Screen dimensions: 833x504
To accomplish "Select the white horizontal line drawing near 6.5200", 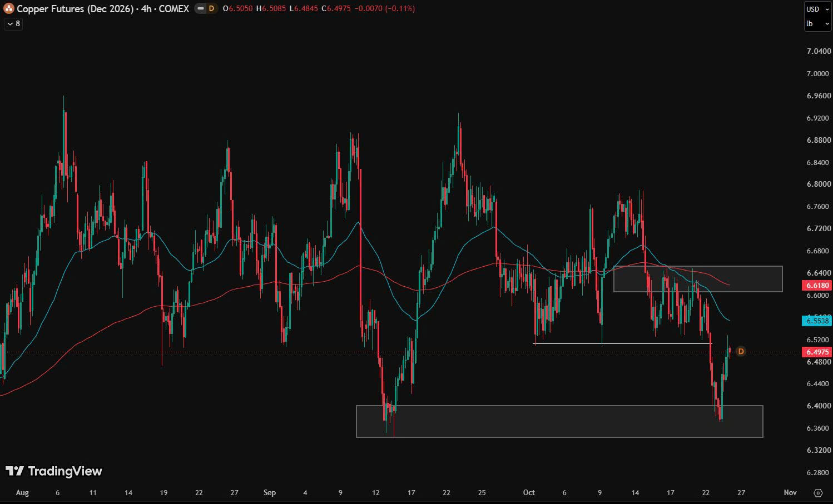I will (622, 344).
